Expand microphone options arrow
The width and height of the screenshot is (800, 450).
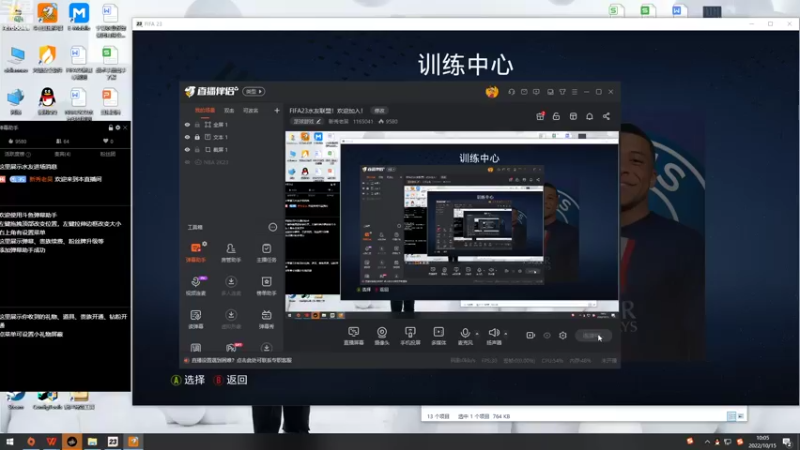tap(477, 334)
